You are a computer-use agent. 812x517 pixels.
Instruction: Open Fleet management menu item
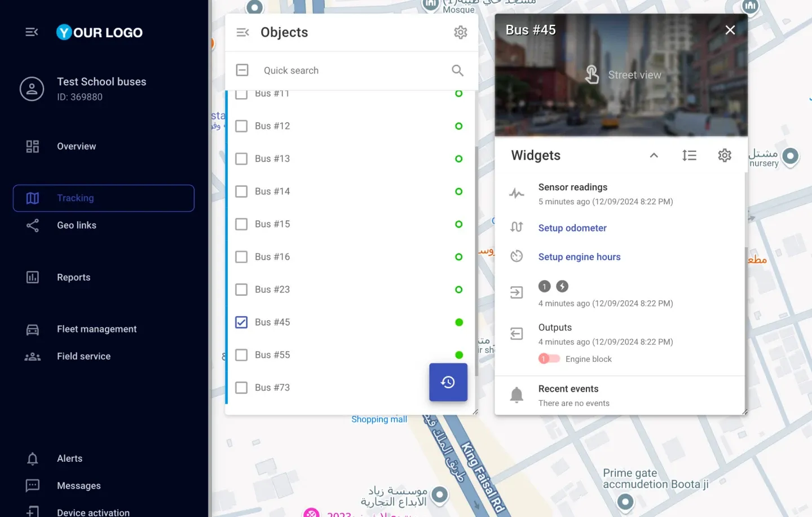[96, 329]
